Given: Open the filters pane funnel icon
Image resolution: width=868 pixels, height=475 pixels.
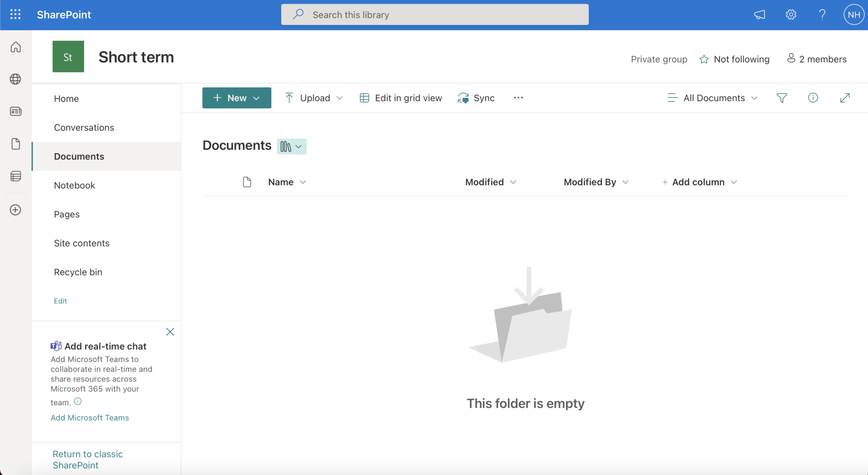Looking at the screenshot, I should (x=781, y=98).
